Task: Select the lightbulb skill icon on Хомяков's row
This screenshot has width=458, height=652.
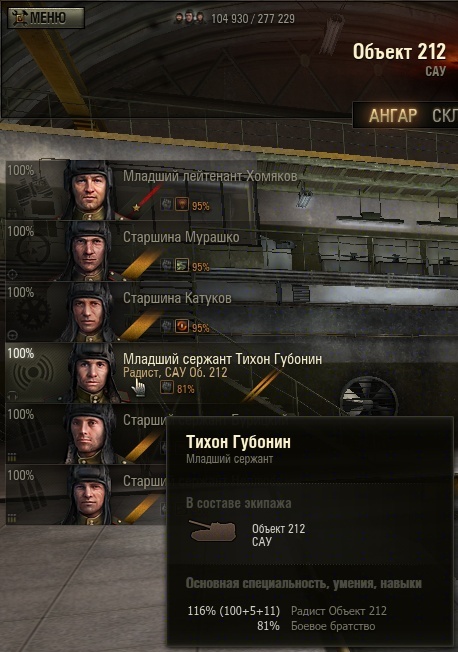Action: [x=182, y=204]
